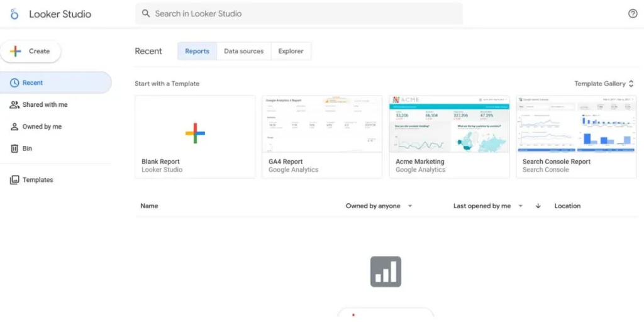Viewport: 644px width, 322px height.
Task: Click the clock icon beside Recent
Action: pyautogui.click(x=14, y=83)
